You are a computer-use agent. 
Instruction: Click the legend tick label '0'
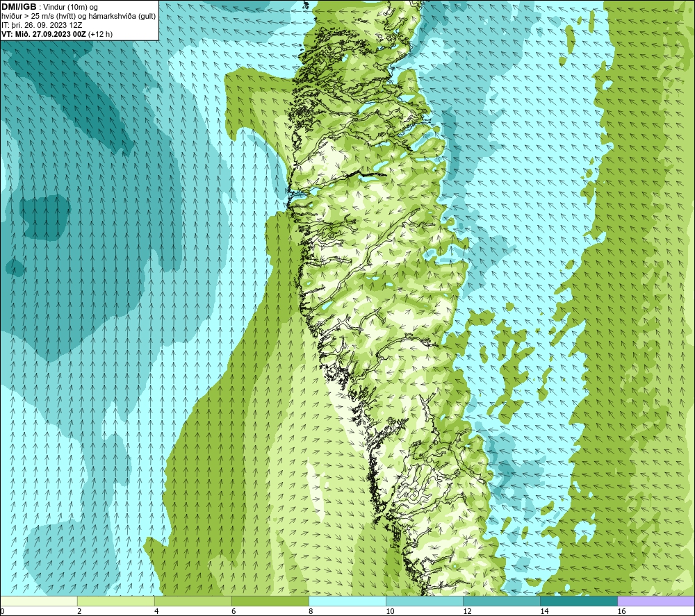[x=2, y=611]
